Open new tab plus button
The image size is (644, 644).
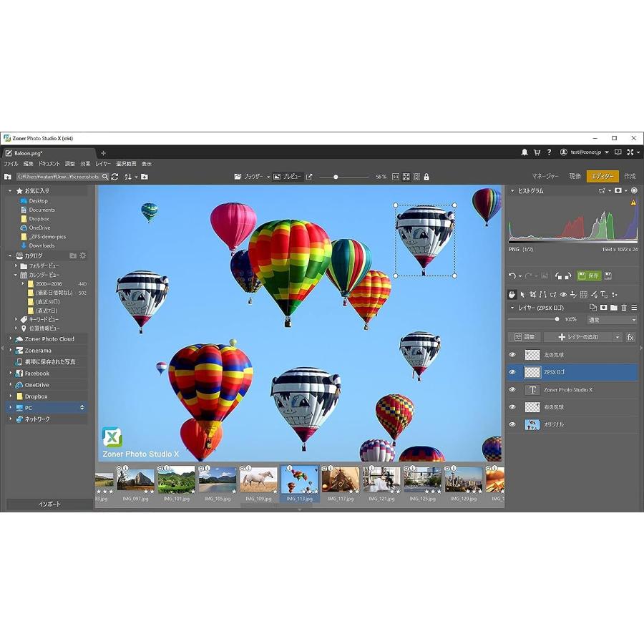[x=103, y=153]
